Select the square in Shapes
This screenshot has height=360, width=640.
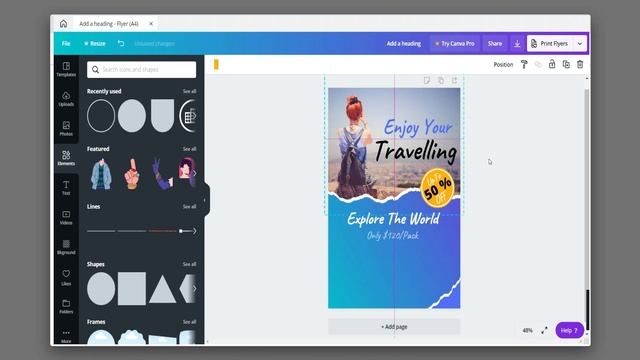(x=132, y=289)
